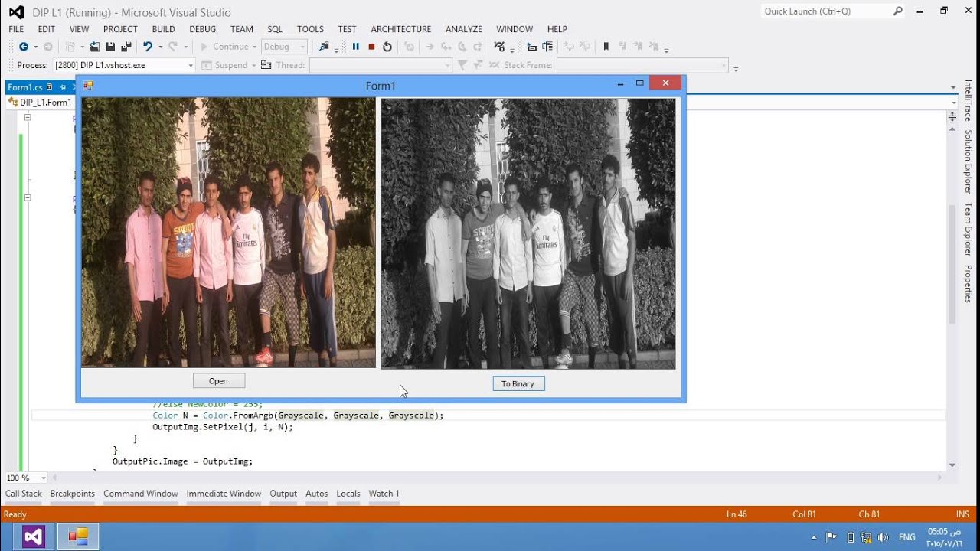Open the DEBUG menu
The height and width of the screenshot is (551, 980).
(x=203, y=29)
